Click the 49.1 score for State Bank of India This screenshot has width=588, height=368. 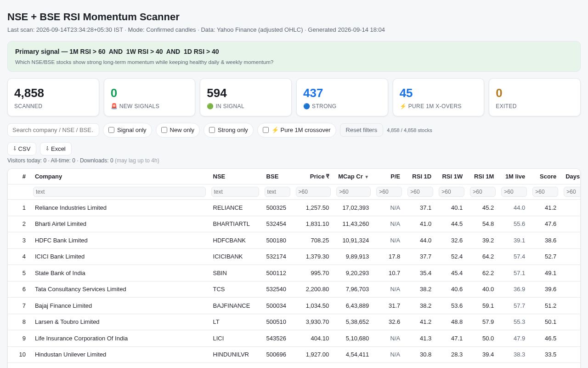click(550, 273)
